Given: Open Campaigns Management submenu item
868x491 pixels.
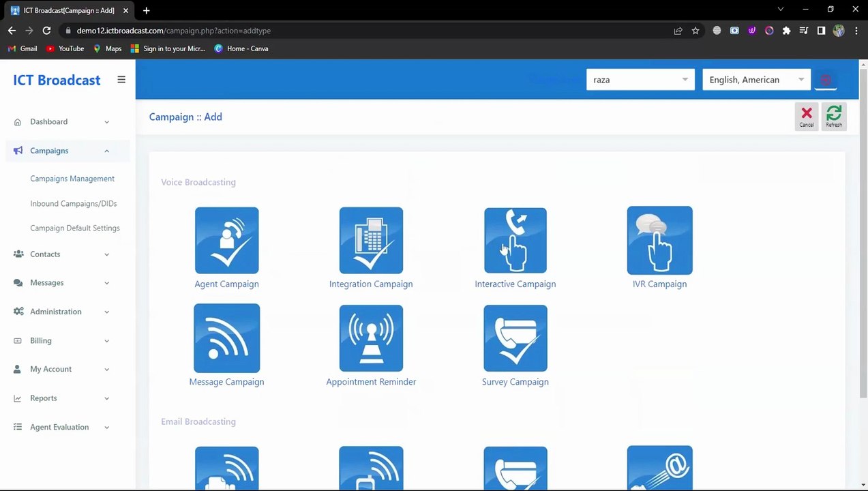Looking at the screenshot, I should click(x=72, y=179).
